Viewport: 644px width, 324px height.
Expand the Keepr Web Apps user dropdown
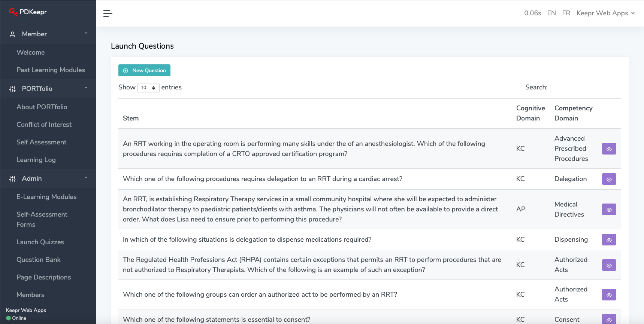coord(605,13)
